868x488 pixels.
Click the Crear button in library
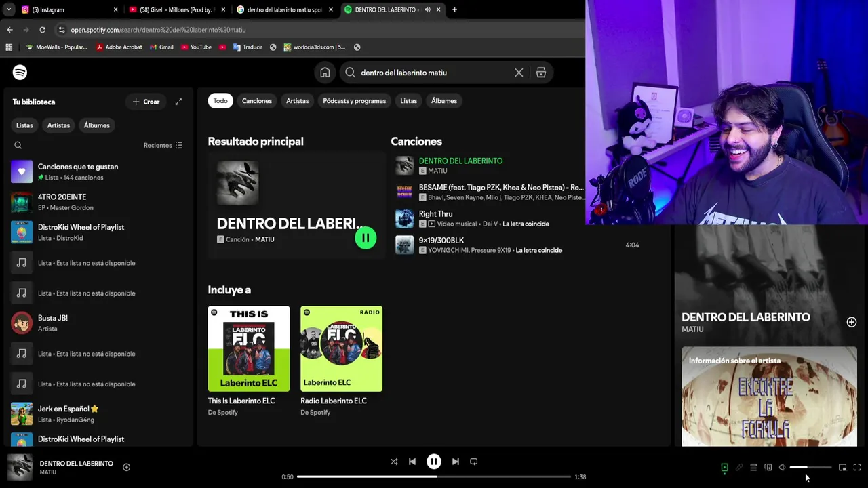point(146,102)
